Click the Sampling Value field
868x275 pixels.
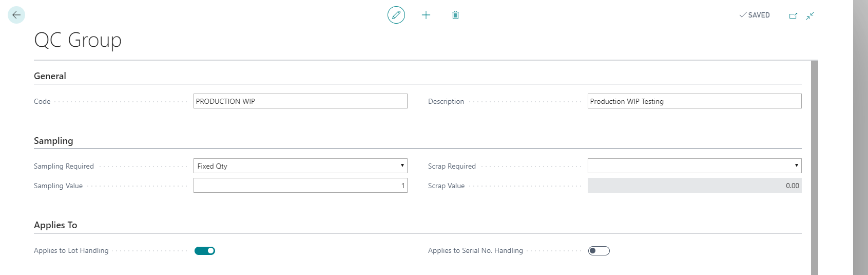(x=300, y=186)
